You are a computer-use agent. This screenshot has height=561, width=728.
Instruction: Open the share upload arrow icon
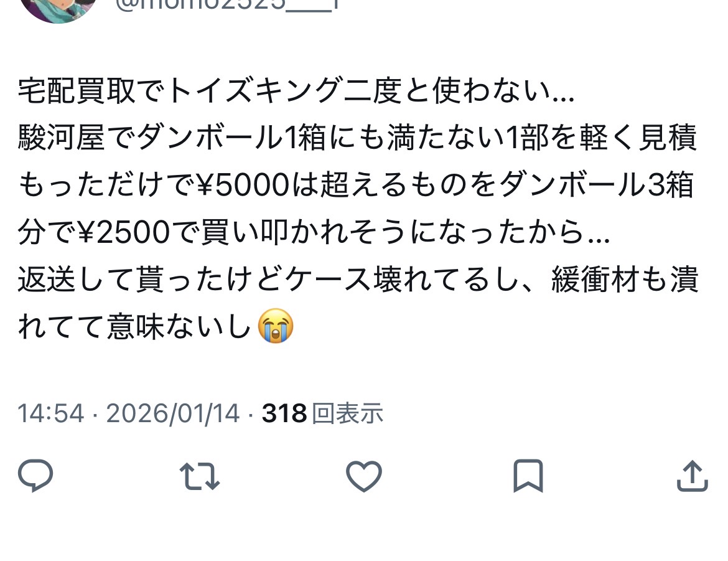click(693, 476)
